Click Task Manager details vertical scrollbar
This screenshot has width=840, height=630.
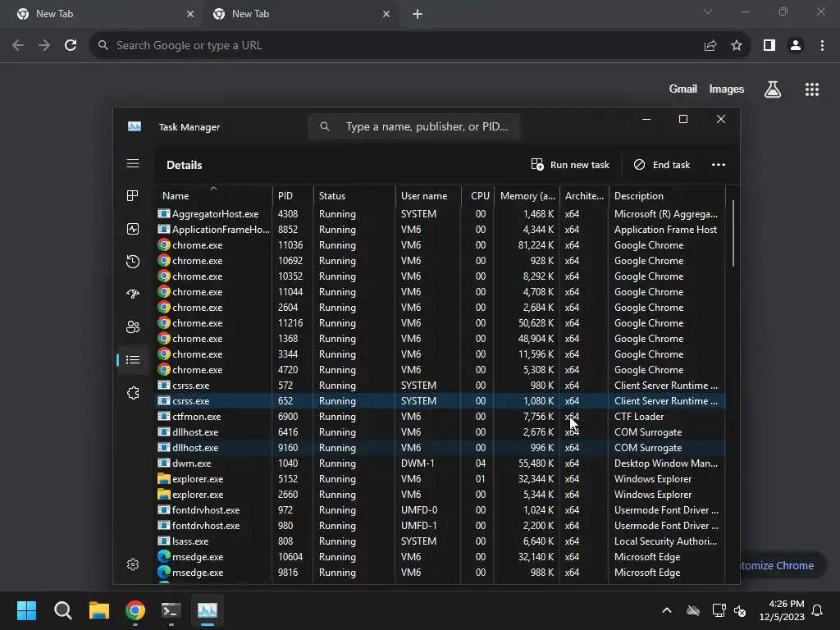click(x=733, y=234)
